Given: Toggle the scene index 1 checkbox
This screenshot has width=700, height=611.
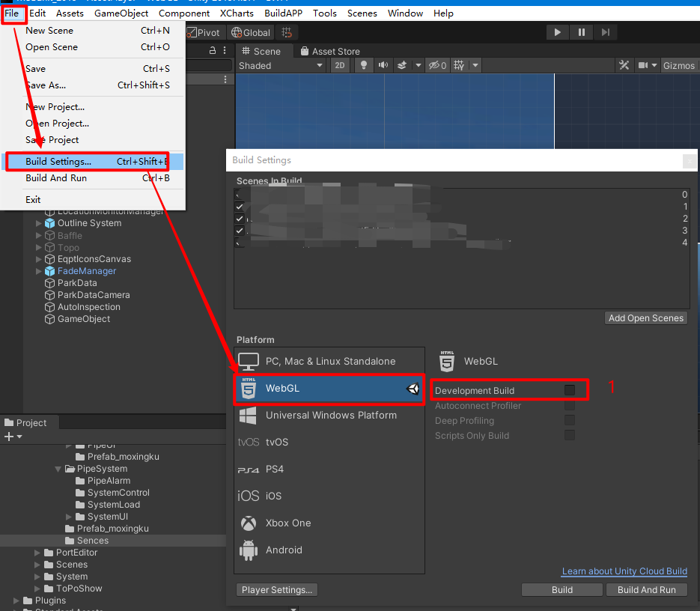Looking at the screenshot, I should point(240,207).
